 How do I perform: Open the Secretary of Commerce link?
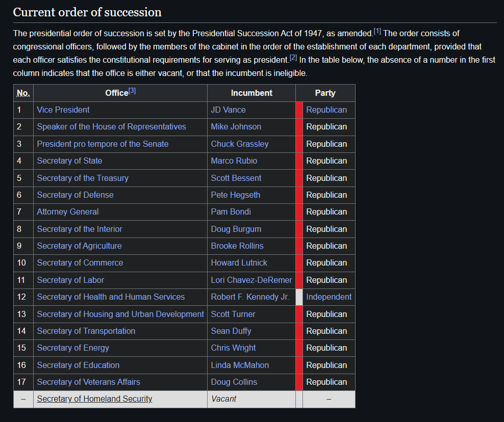[x=80, y=262]
